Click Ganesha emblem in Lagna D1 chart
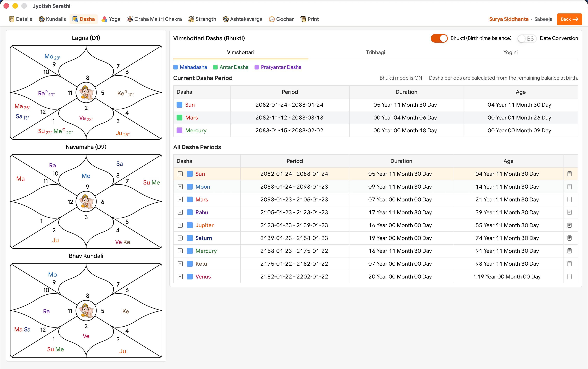 pos(86,92)
